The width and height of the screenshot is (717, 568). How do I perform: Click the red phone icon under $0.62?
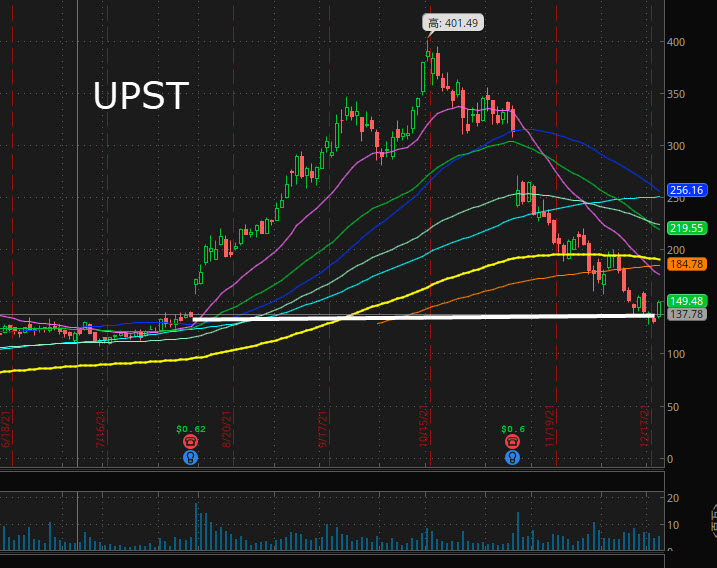coord(191,441)
